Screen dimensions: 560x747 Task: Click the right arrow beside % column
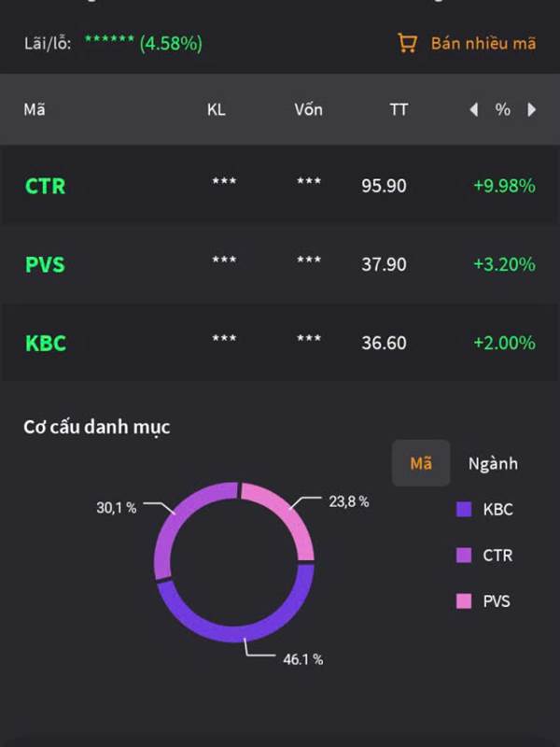click(532, 110)
